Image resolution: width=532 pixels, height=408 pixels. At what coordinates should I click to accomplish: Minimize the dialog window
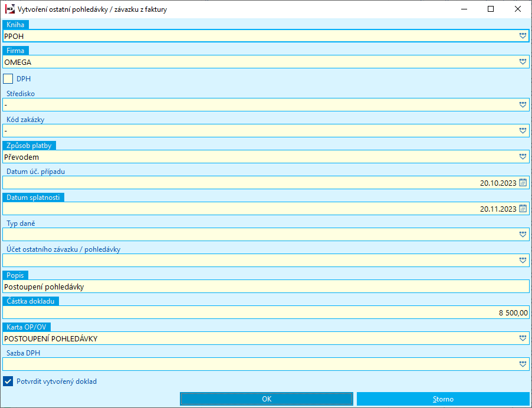pos(464,9)
